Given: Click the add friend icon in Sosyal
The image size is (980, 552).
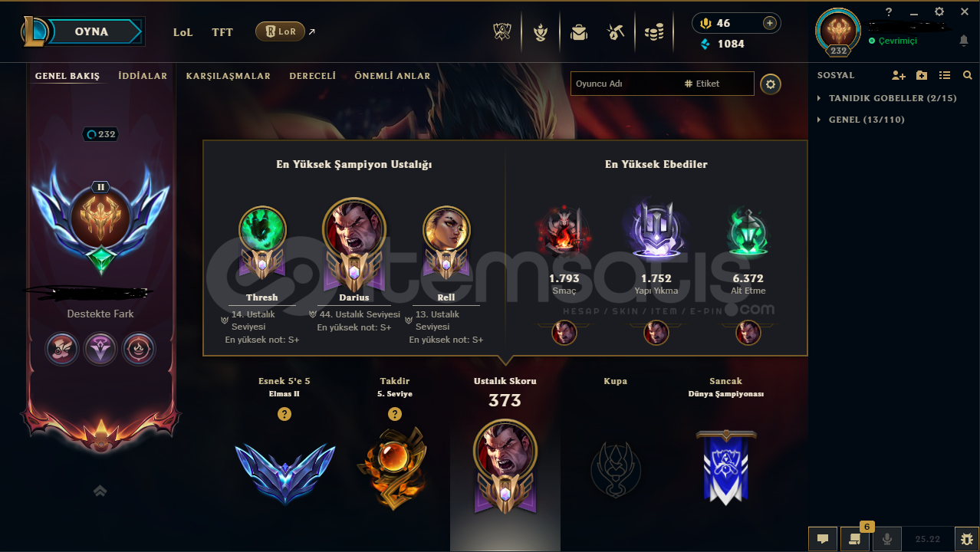Looking at the screenshot, I should [x=899, y=75].
